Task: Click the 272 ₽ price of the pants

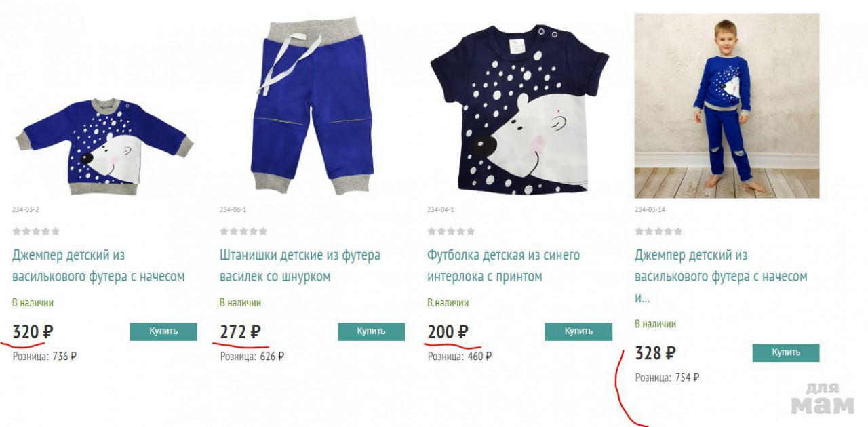Action: [x=240, y=332]
